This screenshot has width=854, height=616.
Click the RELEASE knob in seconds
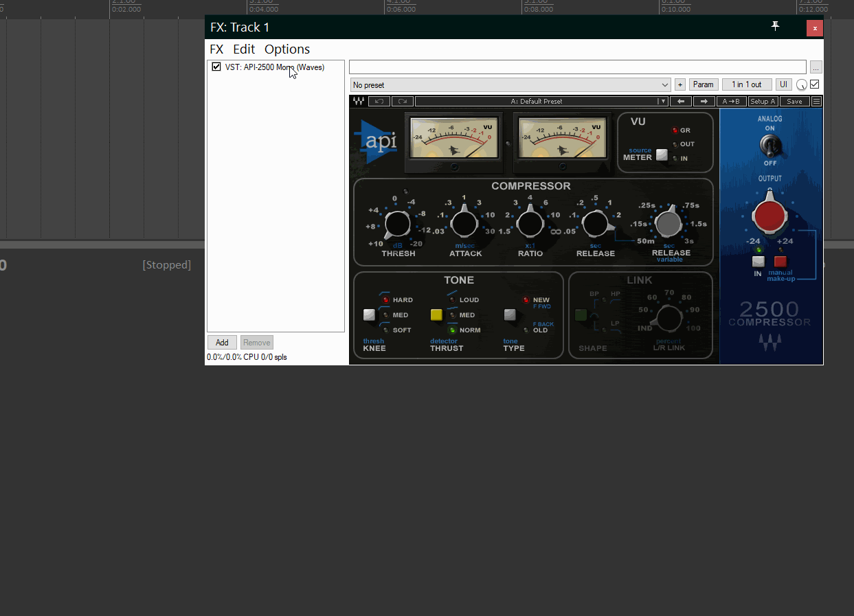pyautogui.click(x=596, y=223)
